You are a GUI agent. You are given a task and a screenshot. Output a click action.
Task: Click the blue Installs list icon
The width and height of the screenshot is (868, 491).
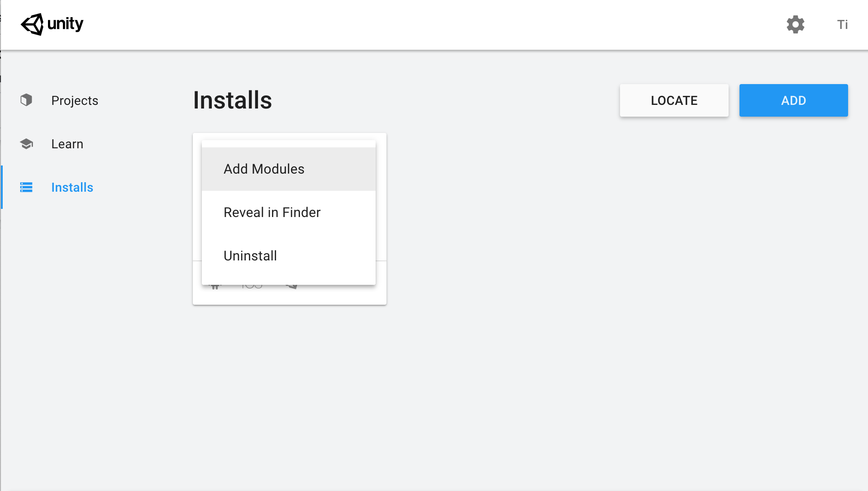point(26,187)
